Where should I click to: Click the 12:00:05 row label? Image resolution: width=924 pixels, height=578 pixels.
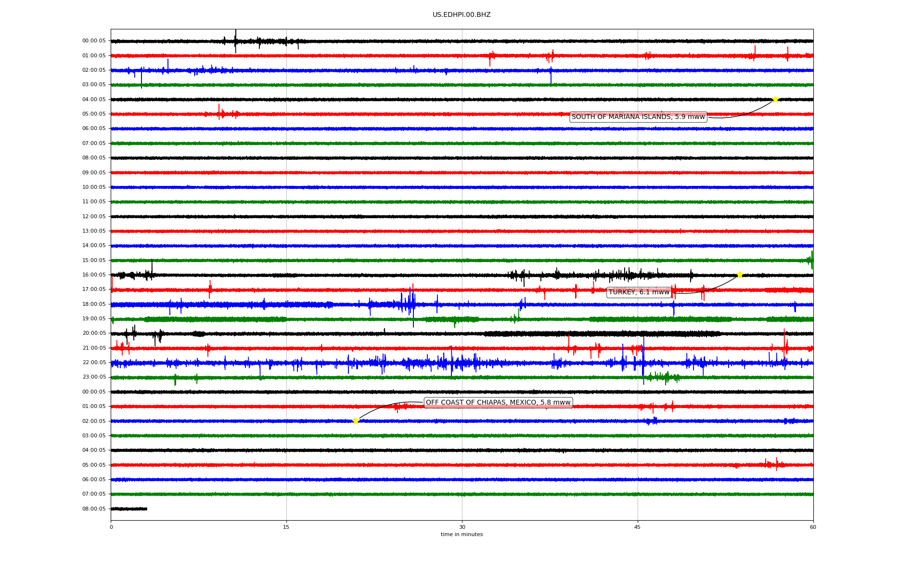(94, 216)
